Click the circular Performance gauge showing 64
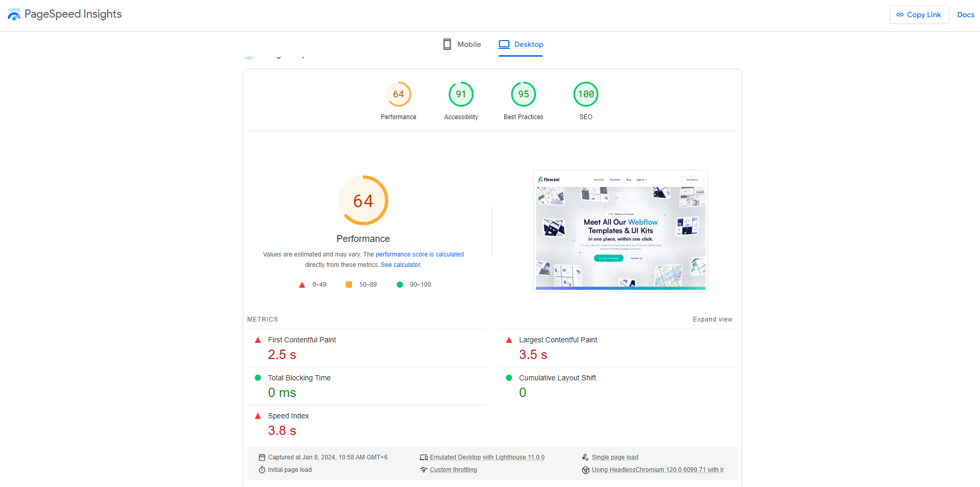 pyautogui.click(x=363, y=200)
